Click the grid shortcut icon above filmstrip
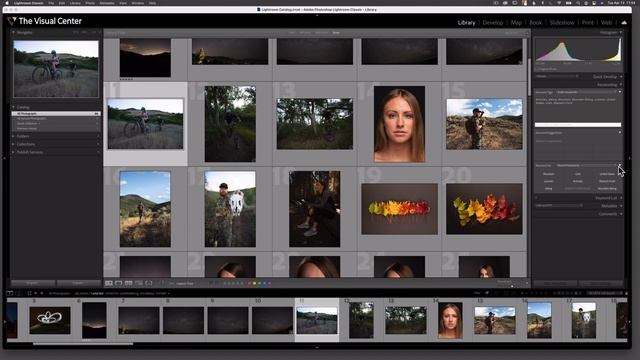This screenshot has height=360, width=640. click(x=29, y=293)
